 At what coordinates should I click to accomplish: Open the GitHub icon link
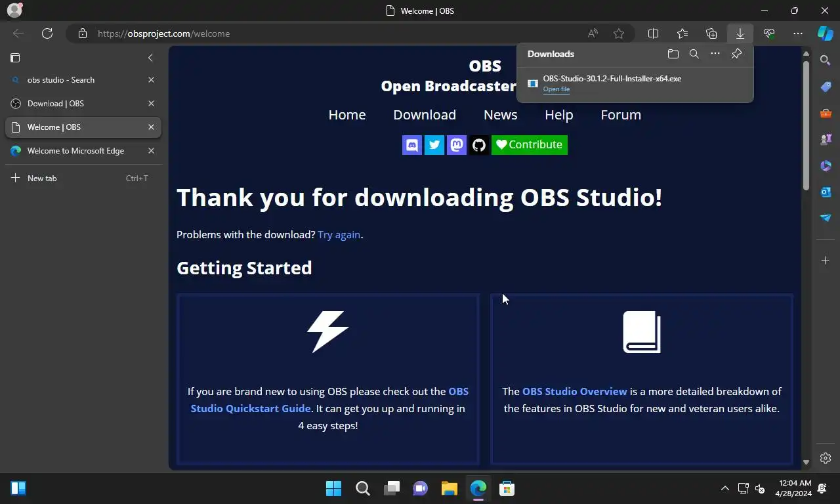coord(479,145)
